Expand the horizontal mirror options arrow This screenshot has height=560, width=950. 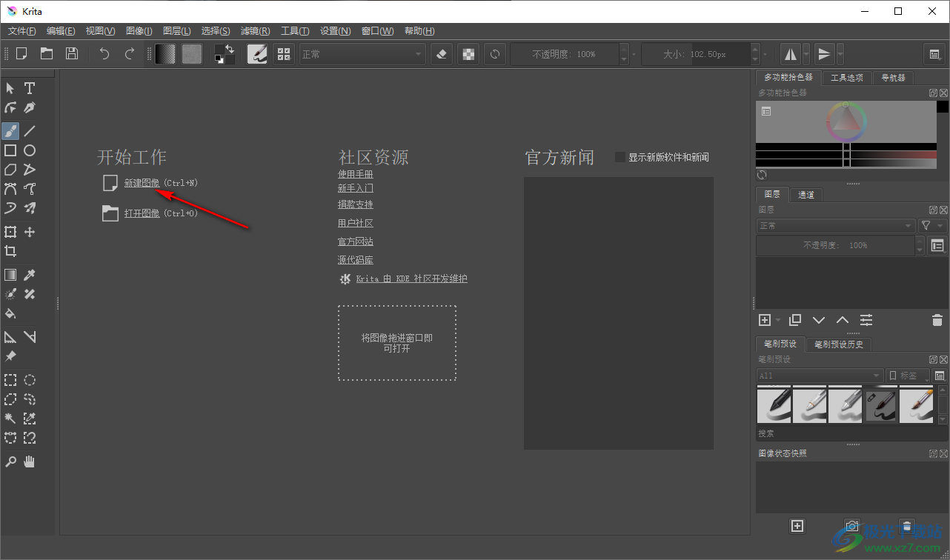tap(806, 54)
